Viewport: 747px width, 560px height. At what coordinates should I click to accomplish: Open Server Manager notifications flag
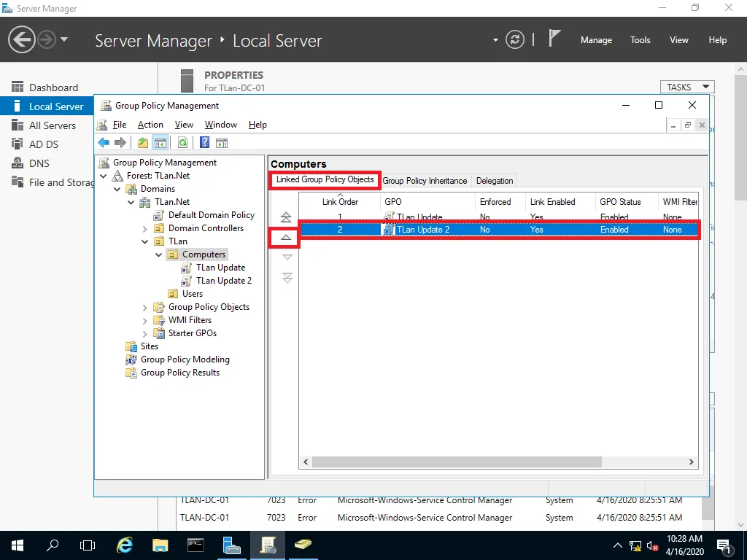point(554,39)
